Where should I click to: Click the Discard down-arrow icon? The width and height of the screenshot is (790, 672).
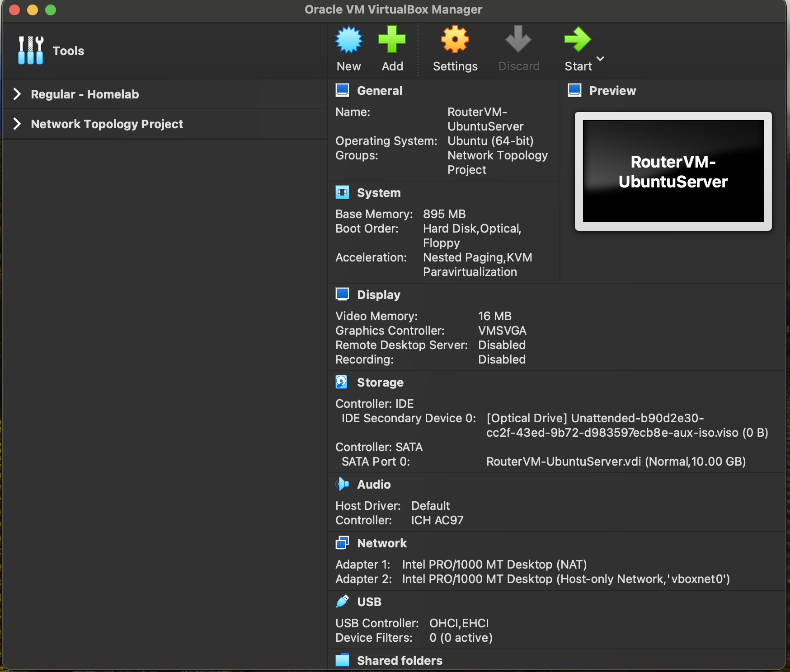click(x=518, y=40)
